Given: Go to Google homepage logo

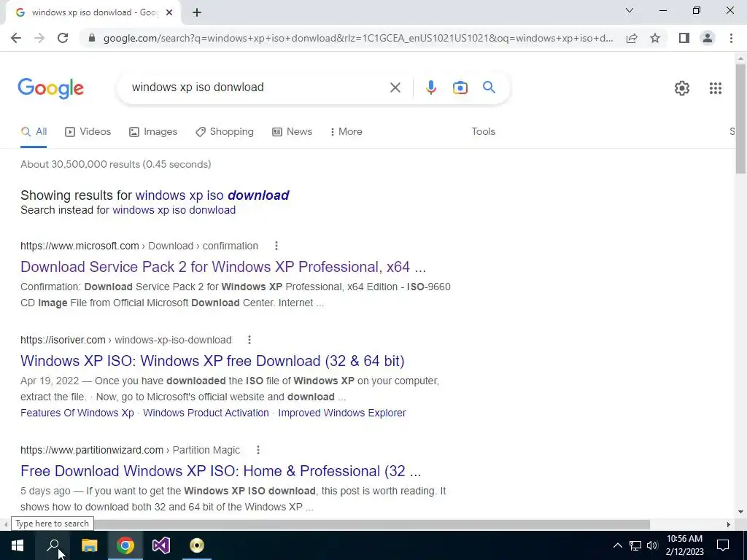Looking at the screenshot, I should point(50,88).
